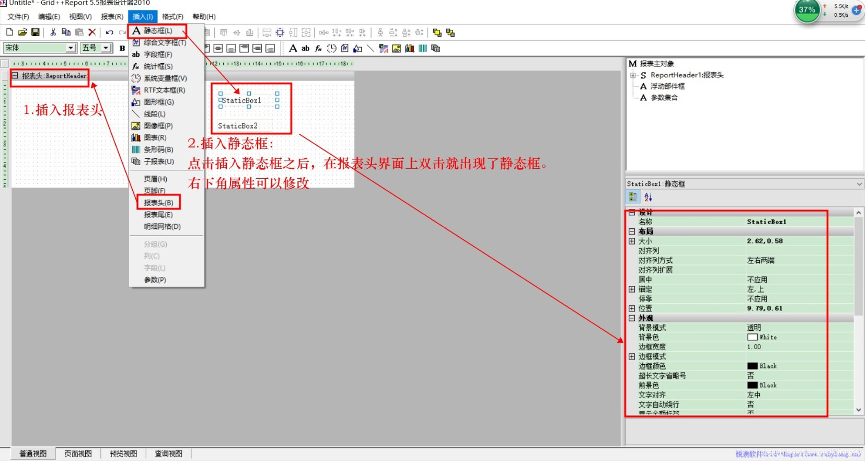Viewport: 868px width, 462px height.
Task: Open the 文件(F) menu
Action: (x=18, y=17)
